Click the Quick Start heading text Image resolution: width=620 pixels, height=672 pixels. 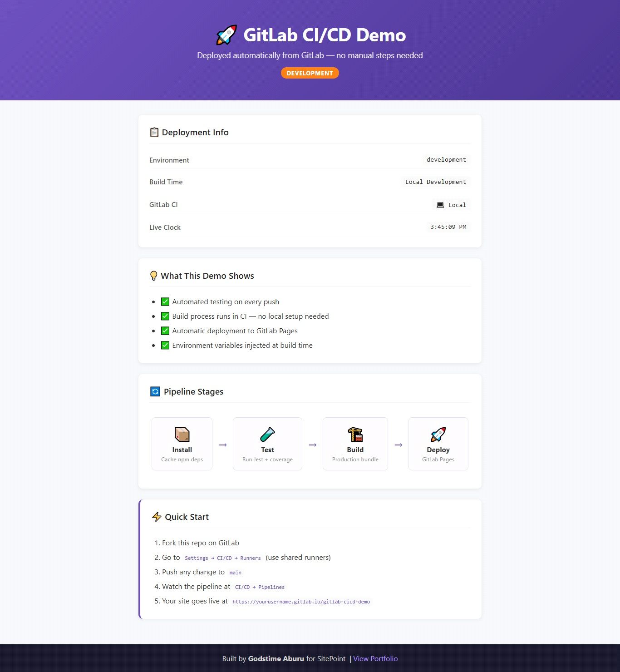coord(187,517)
